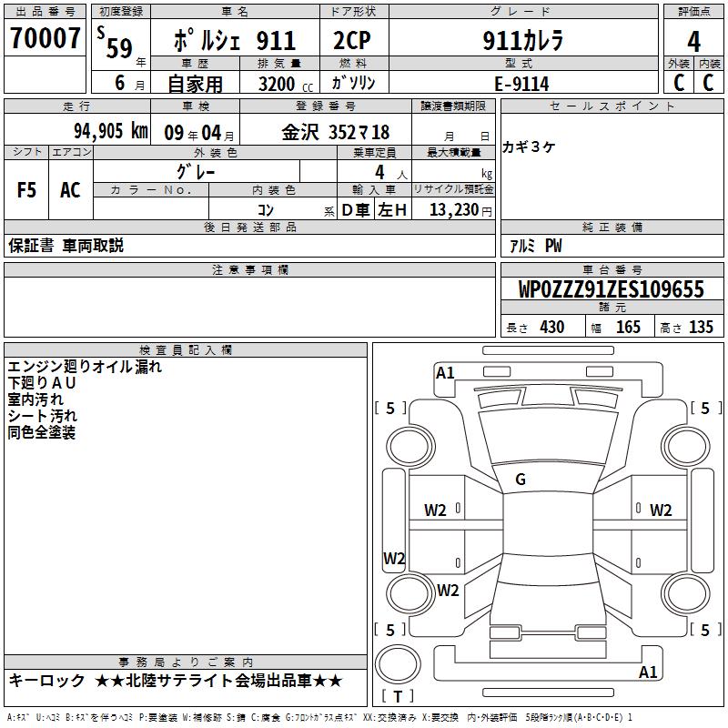The height and width of the screenshot is (728, 728).
Task: Click the recycle deposit 13,230円
Action: point(460,210)
